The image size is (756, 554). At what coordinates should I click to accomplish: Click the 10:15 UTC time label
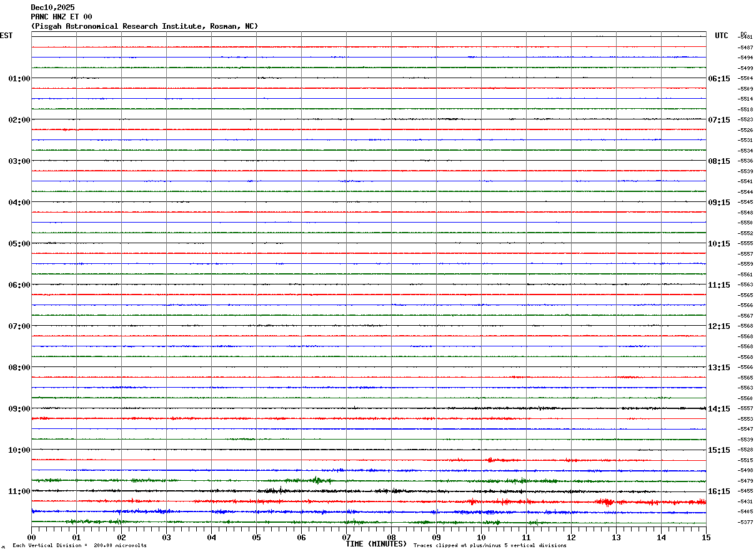pyautogui.click(x=719, y=244)
